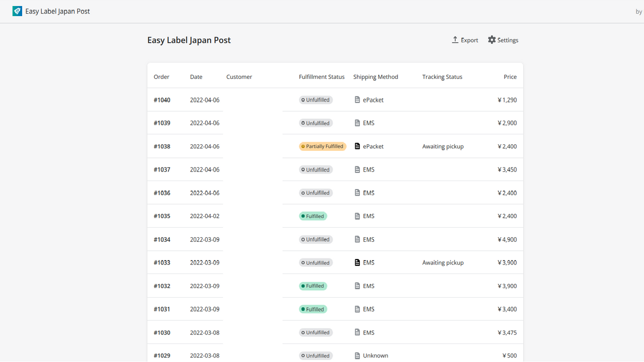Viewport: 644px width, 362px height.
Task: Click the label icon beside EMS on order #1030
Action: pyautogui.click(x=357, y=332)
